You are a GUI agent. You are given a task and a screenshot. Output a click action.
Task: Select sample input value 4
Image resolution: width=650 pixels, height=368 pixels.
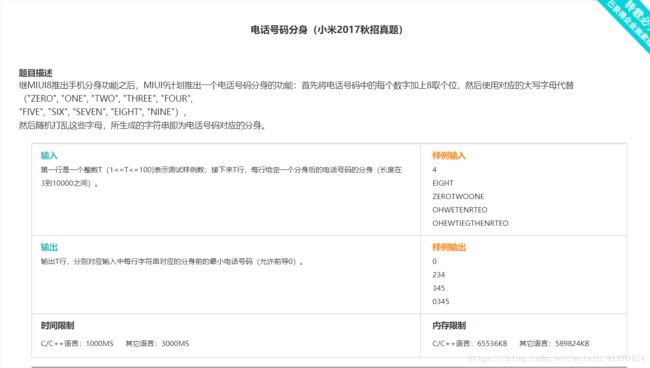point(434,169)
